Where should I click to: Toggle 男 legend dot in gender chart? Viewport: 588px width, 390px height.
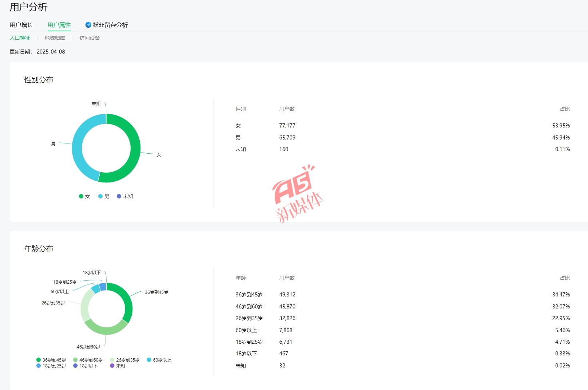[100, 196]
